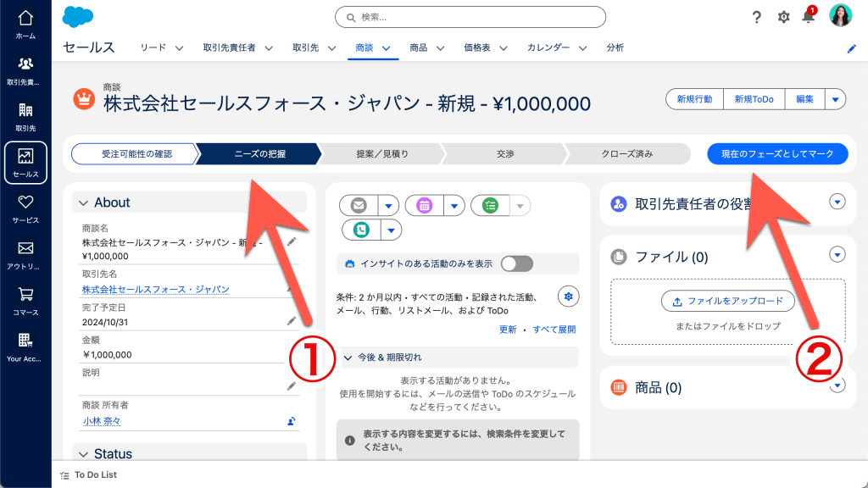Image resolution: width=868 pixels, height=488 pixels.
Task: Open the カレンダー tab dropdown chevron
Action: pos(583,48)
